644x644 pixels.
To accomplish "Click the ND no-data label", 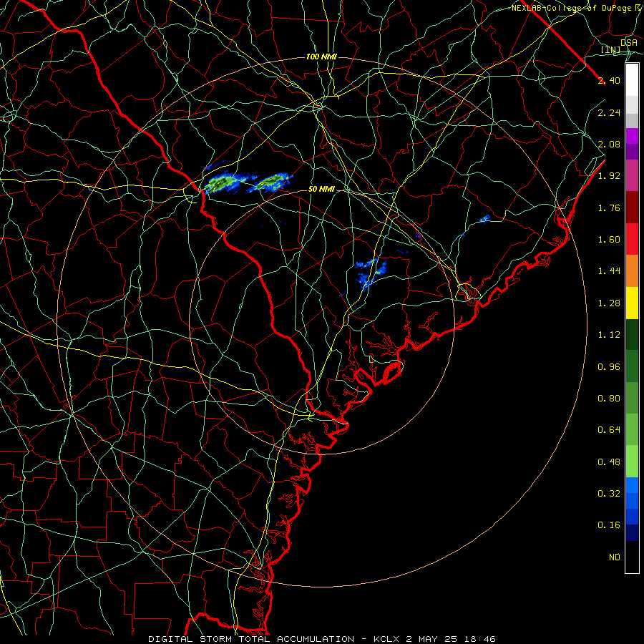I will coord(615,557).
